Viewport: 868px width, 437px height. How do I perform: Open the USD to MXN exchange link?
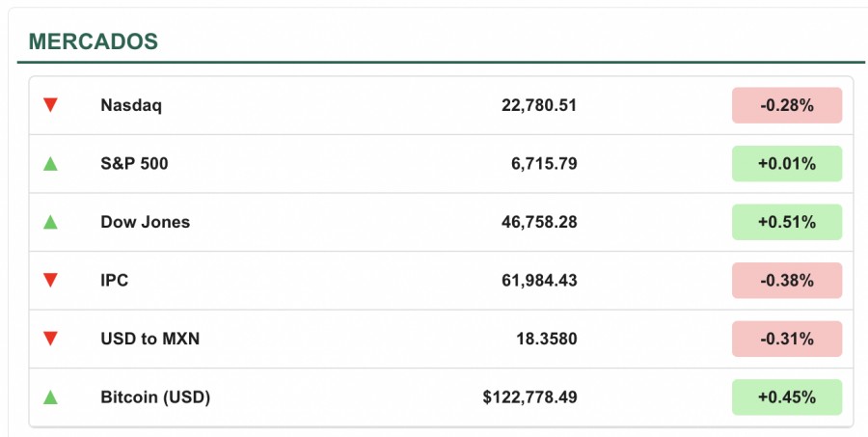(149, 339)
